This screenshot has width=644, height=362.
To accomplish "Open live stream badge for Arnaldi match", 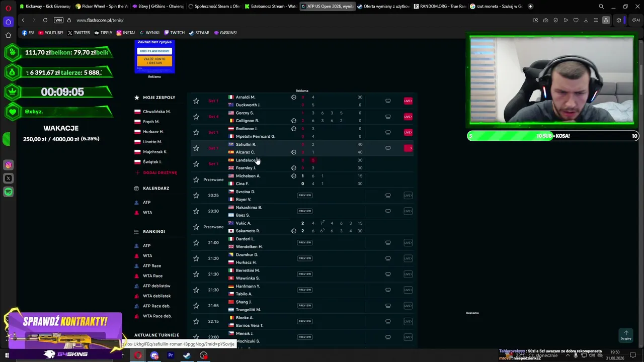I will point(408,101).
